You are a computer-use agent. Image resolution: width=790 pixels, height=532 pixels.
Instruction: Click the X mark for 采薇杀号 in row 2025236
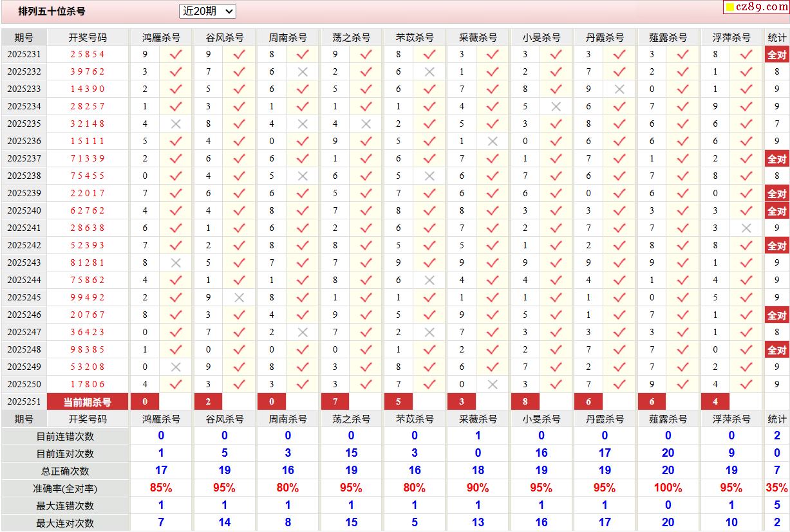click(493, 141)
